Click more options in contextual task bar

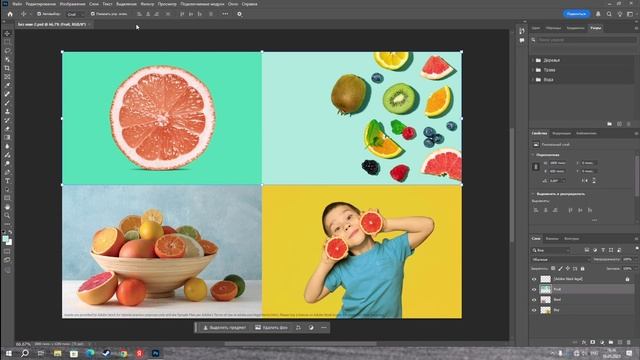[x=324, y=328]
